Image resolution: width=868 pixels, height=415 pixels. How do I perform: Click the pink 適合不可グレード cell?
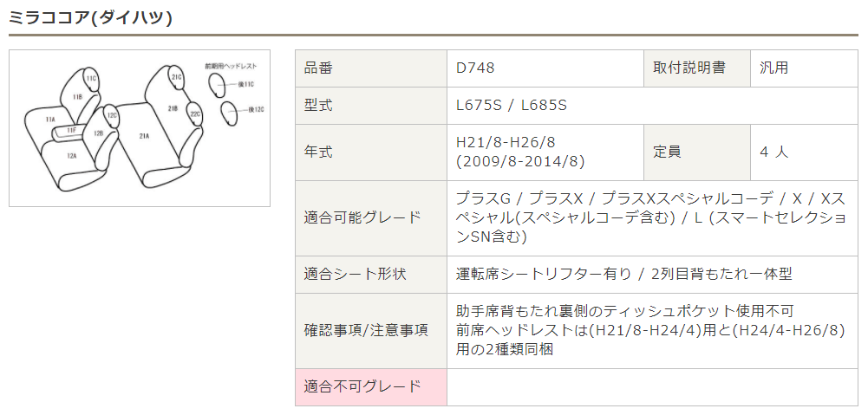[371, 386]
